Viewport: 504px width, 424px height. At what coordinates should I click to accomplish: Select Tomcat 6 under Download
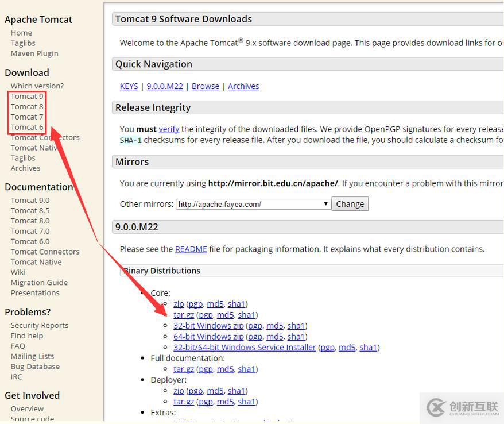coord(26,127)
